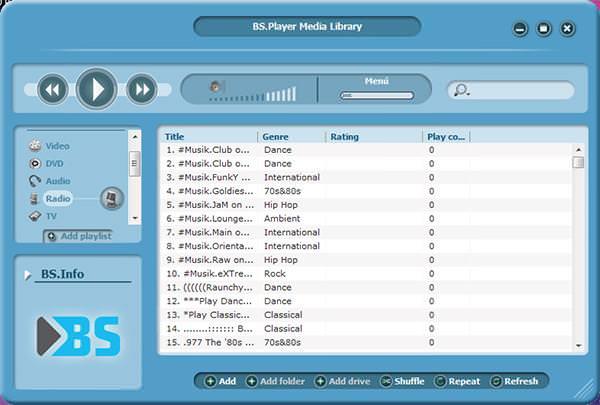Select row 4. #Musik.Goldies
The height and width of the screenshot is (405, 600).
point(365,191)
